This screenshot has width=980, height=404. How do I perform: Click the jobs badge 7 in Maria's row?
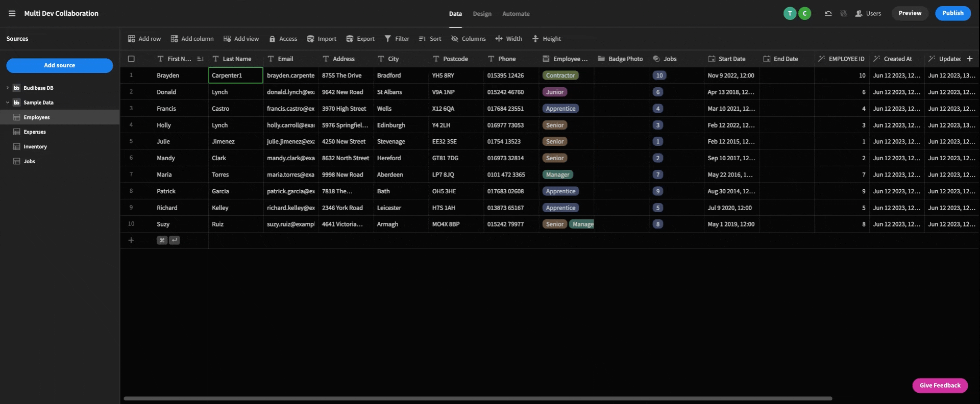click(657, 174)
